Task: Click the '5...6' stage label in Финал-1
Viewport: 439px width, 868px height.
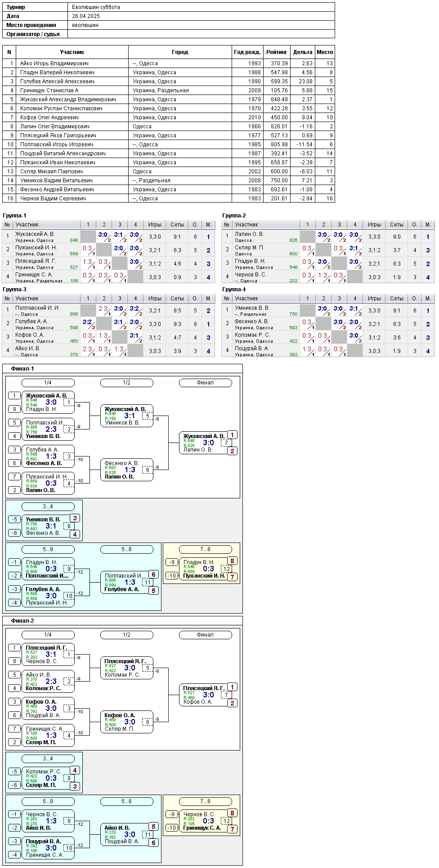Action: [126, 549]
